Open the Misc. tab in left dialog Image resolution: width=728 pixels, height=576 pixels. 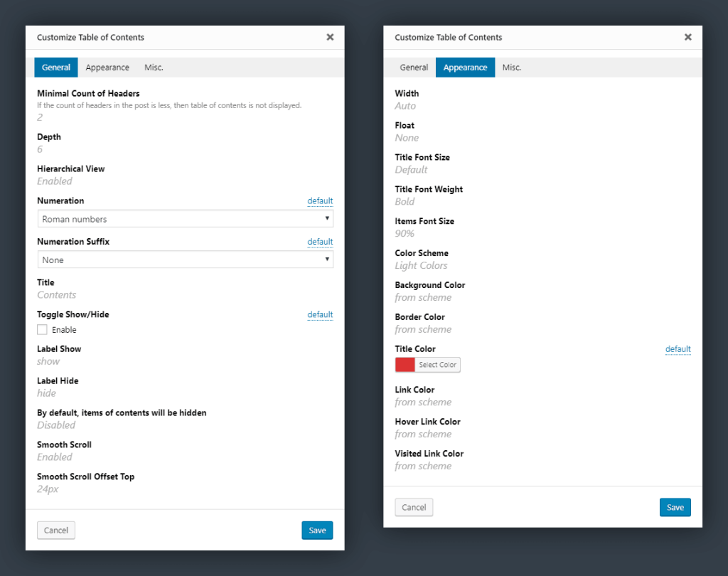(x=154, y=67)
